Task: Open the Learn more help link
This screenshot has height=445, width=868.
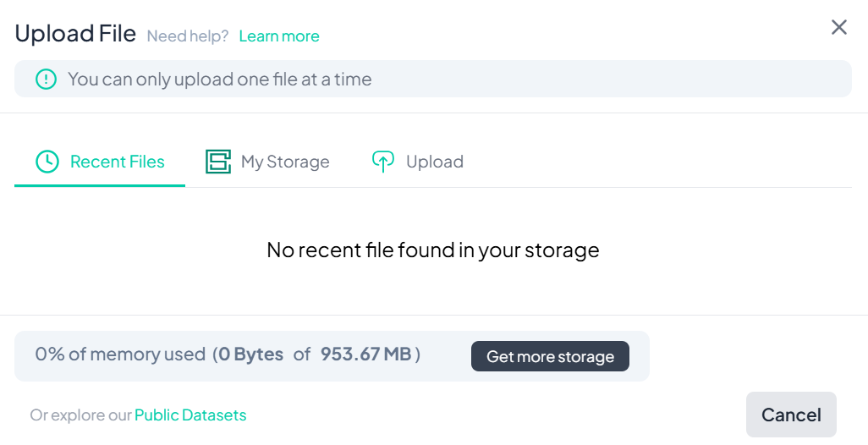Action: [x=279, y=36]
